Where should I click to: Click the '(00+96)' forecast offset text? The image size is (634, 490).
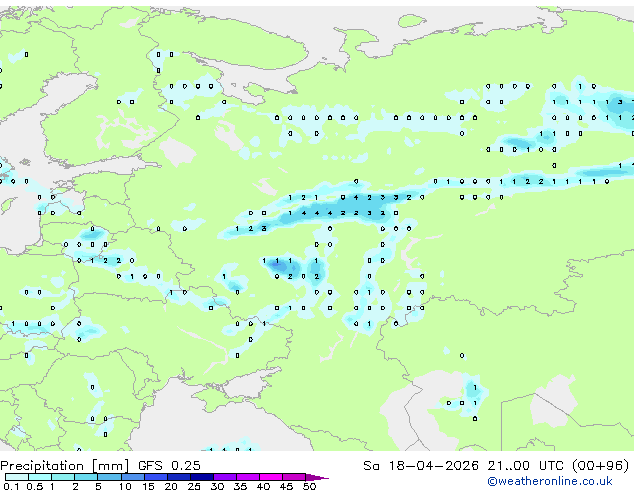[x=600, y=466]
